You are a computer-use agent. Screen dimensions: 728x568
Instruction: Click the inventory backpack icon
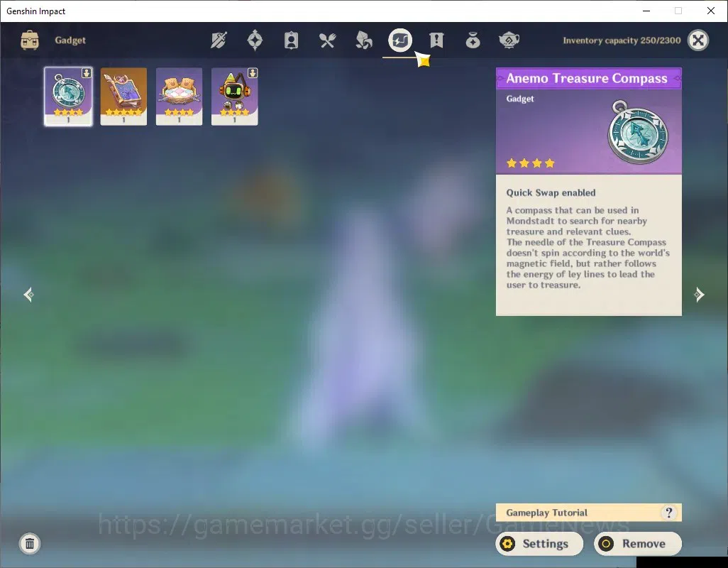(30, 40)
